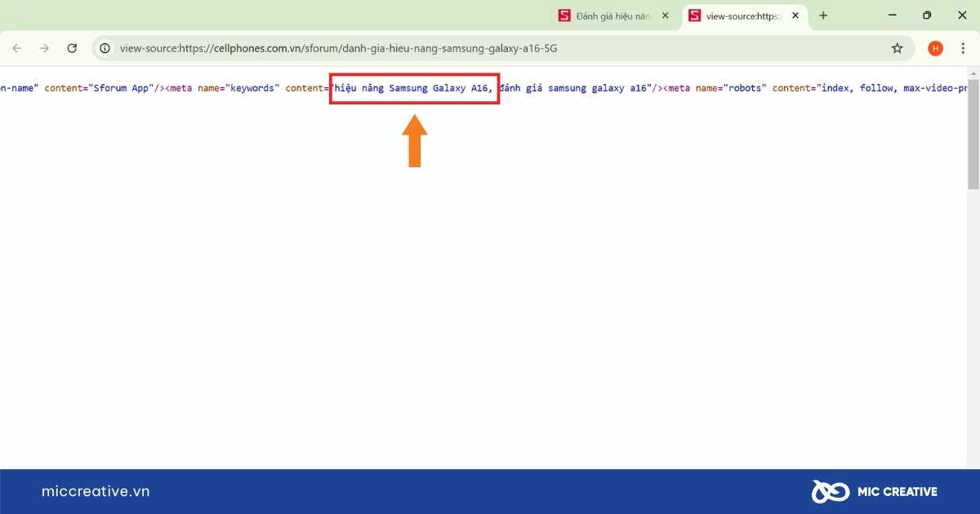Click the "index, follow, max-video-pr" content text
The height and width of the screenshot is (514, 980).
(x=893, y=88)
